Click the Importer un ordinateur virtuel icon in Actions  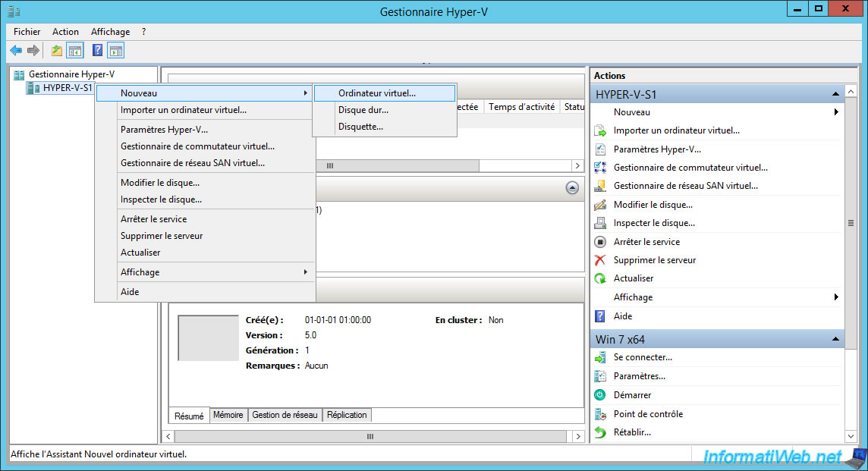[600, 130]
